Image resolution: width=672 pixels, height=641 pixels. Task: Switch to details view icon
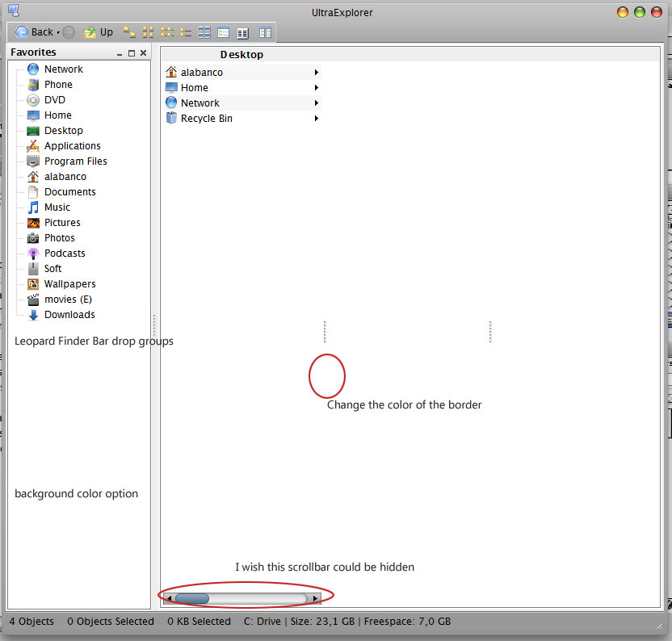tap(243, 33)
